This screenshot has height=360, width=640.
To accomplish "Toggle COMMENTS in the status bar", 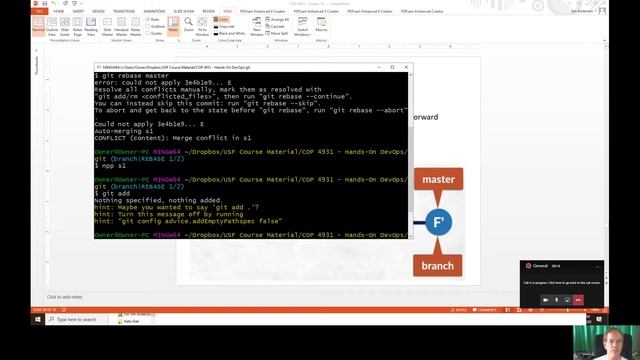I will coord(484,310).
